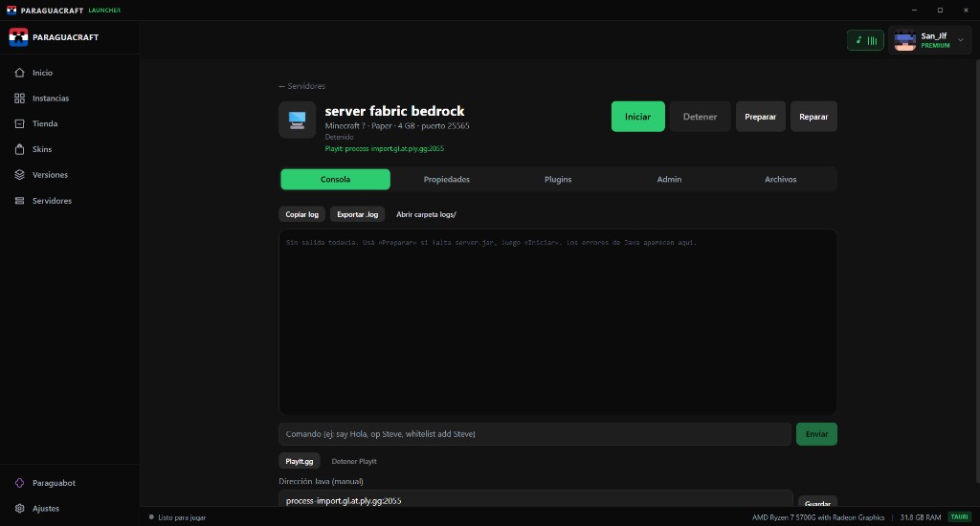Click the server computer thumbnail icon
This screenshot has height=526, width=980.
[297, 120]
